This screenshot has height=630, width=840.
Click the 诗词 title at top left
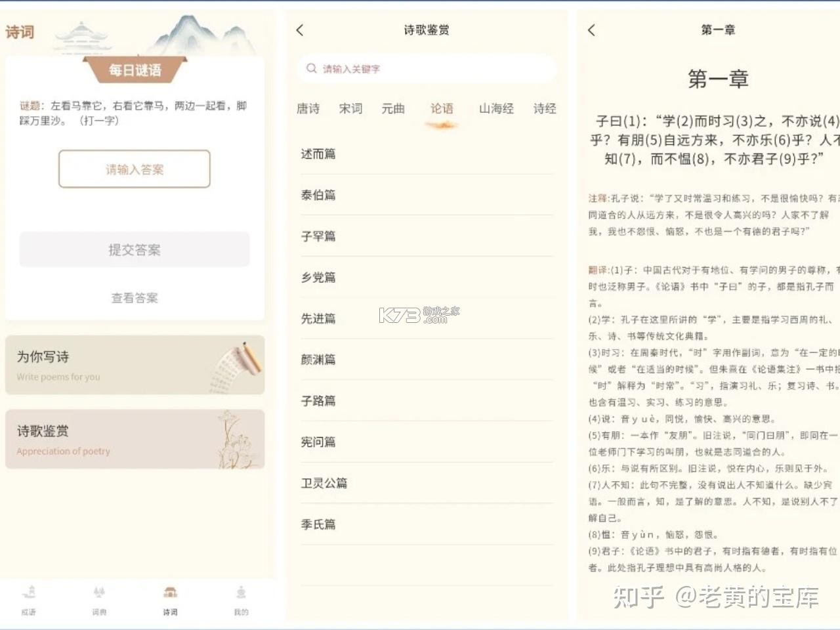point(20,31)
